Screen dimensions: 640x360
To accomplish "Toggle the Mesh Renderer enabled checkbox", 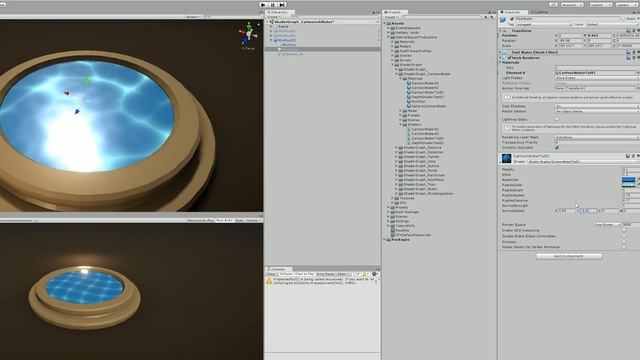I will click(509, 58).
